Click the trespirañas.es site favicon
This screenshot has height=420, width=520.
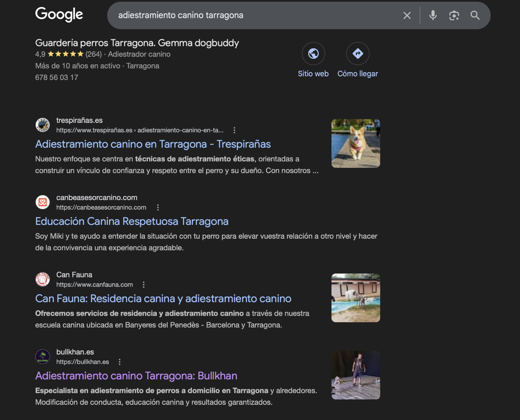click(x=43, y=125)
